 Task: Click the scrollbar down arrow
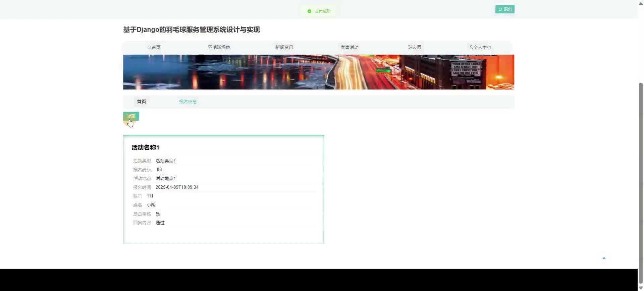coord(641,288)
